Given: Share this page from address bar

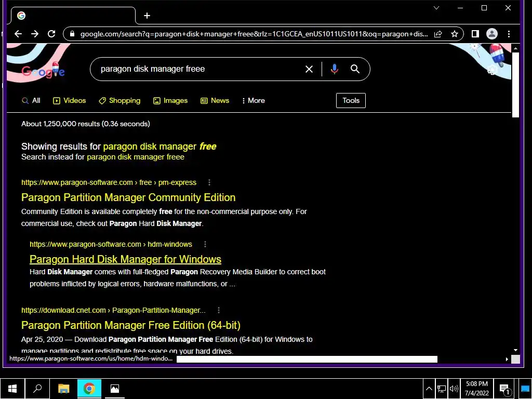Looking at the screenshot, I should [438, 34].
